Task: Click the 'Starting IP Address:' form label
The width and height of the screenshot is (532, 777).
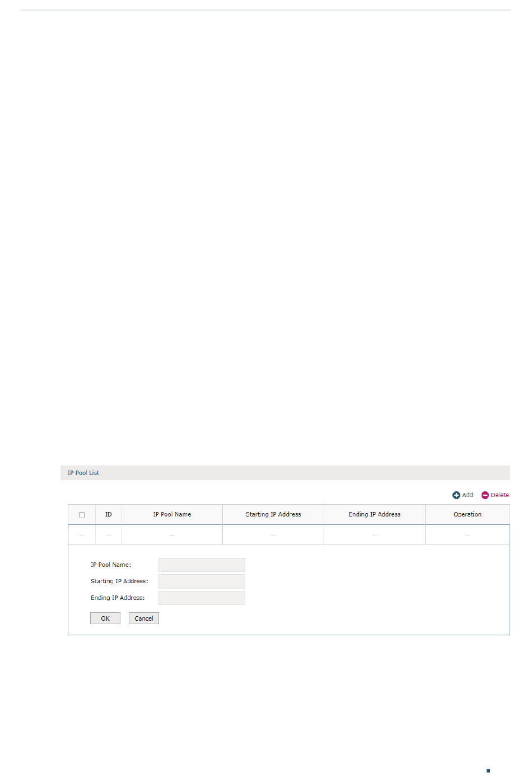Action: [x=119, y=581]
